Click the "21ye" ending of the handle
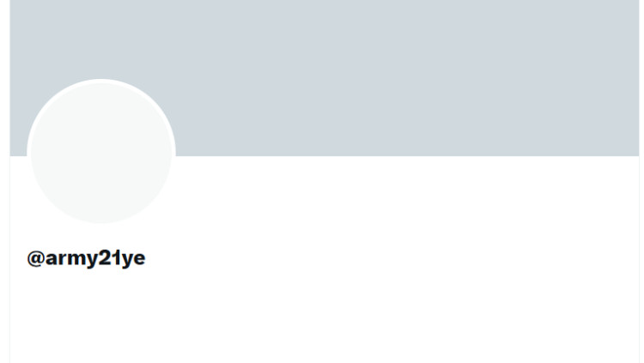Screen dimensions: 644x363 coord(122,258)
